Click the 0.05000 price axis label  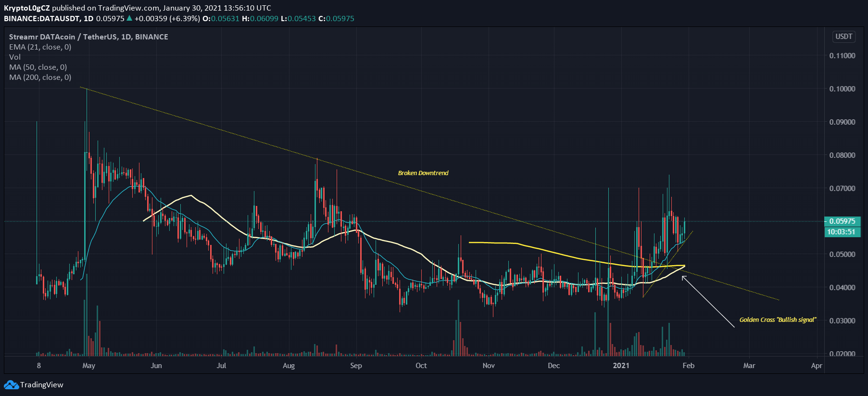click(x=842, y=255)
